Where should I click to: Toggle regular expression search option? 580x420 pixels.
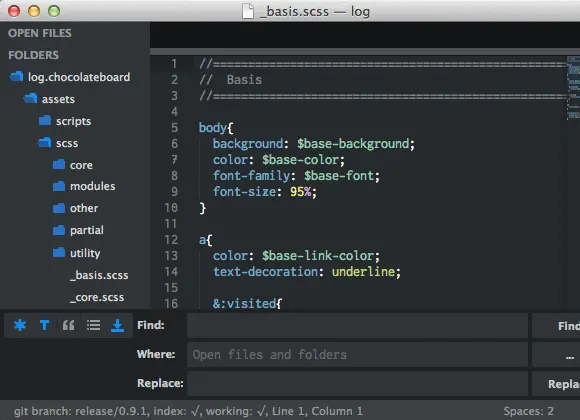pos(20,325)
